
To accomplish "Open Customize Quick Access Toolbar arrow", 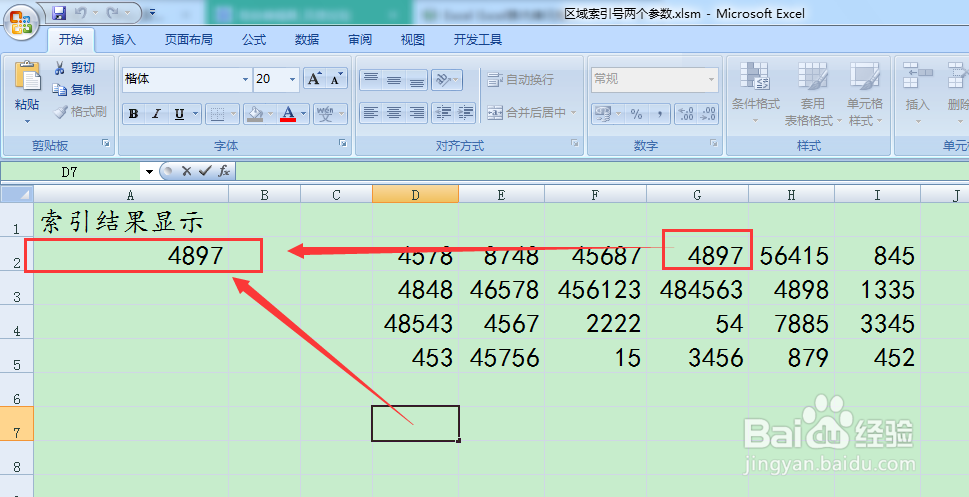I will click(153, 12).
